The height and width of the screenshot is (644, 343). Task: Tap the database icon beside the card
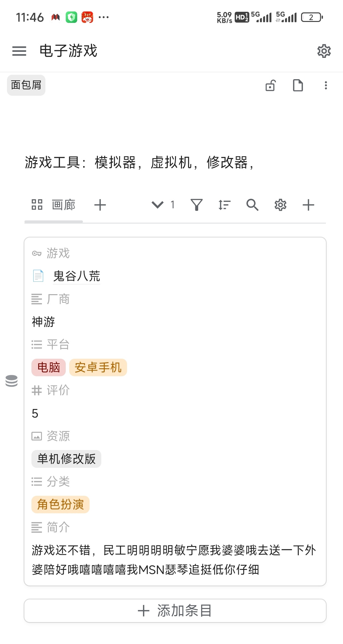tap(11, 381)
